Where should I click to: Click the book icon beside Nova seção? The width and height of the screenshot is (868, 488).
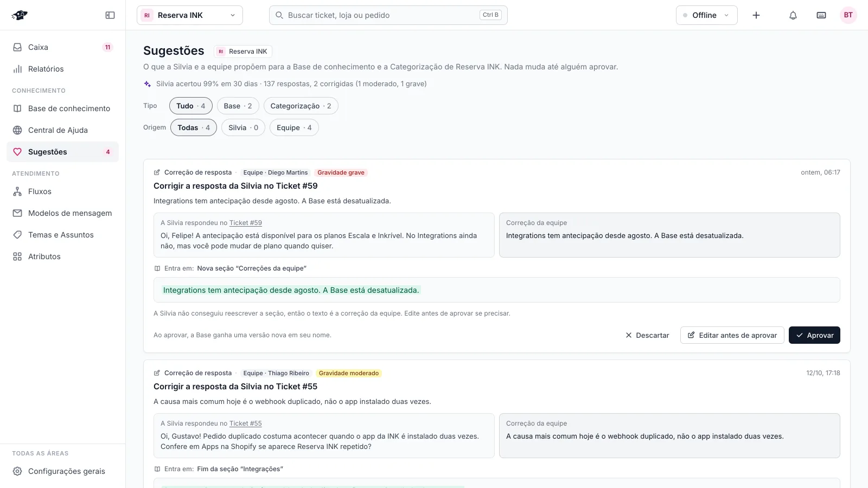click(x=157, y=268)
